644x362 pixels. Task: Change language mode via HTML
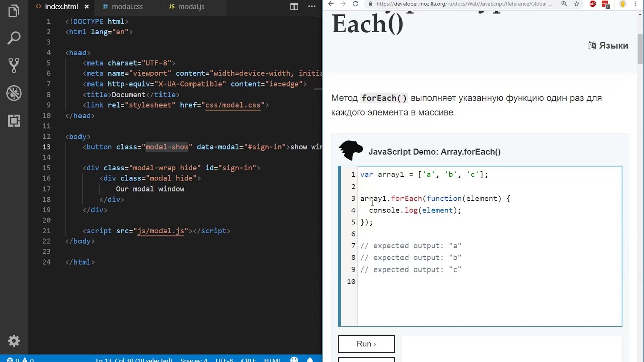(x=272, y=360)
